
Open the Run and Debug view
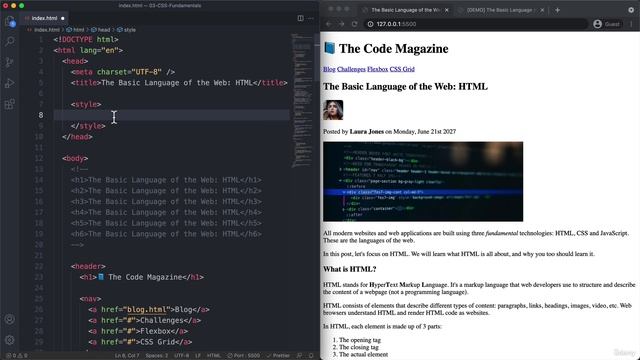10,83
